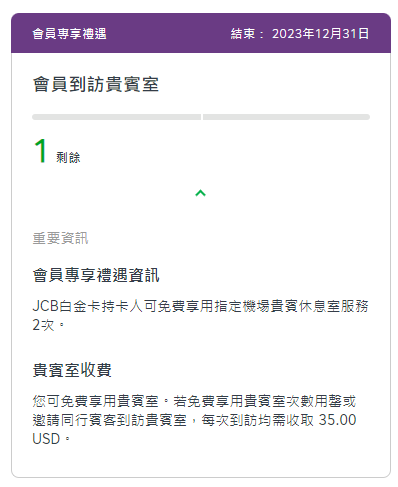Select the 貴賓室收費 heading
The image size is (398, 487).
(x=72, y=370)
